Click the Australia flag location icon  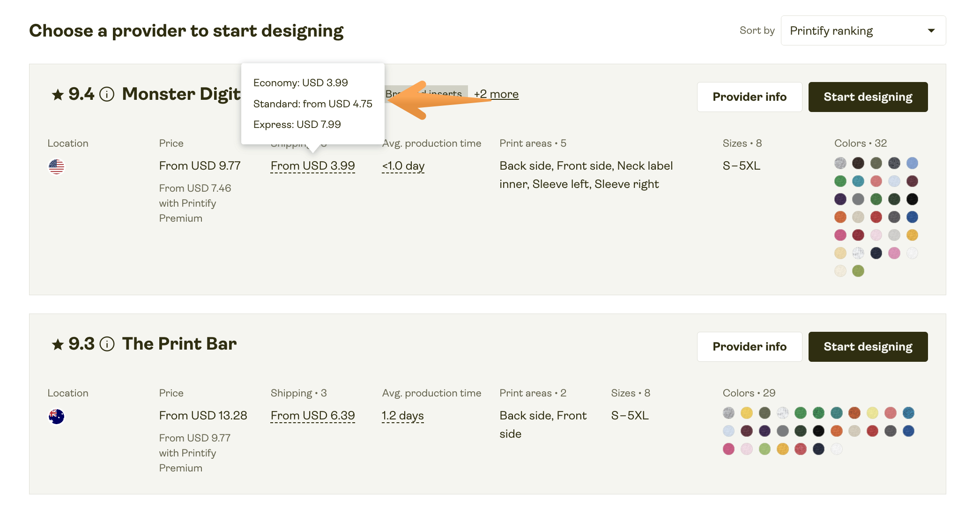point(56,416)
